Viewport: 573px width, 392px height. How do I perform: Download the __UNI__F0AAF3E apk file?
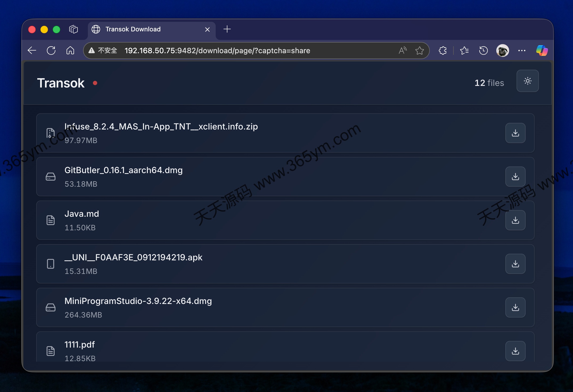pos(515,264)
